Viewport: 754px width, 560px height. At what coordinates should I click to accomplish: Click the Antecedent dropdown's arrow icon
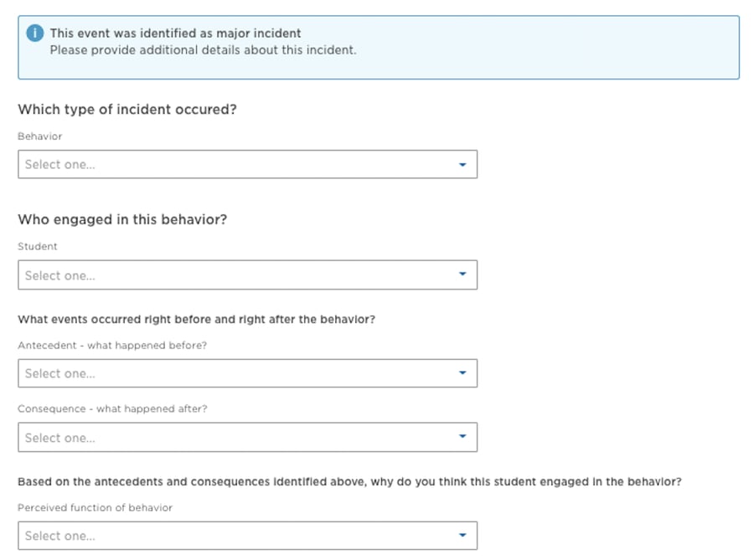pos(462,373)
